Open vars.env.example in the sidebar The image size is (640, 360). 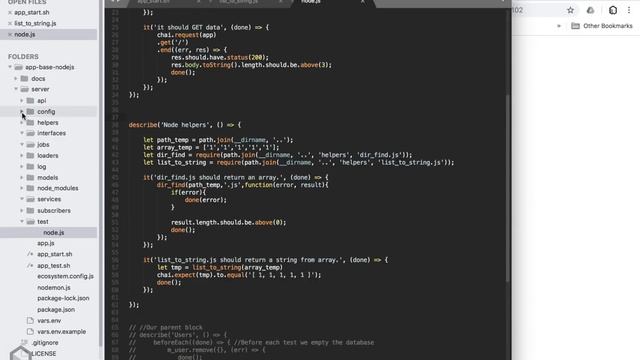(62, 332)
